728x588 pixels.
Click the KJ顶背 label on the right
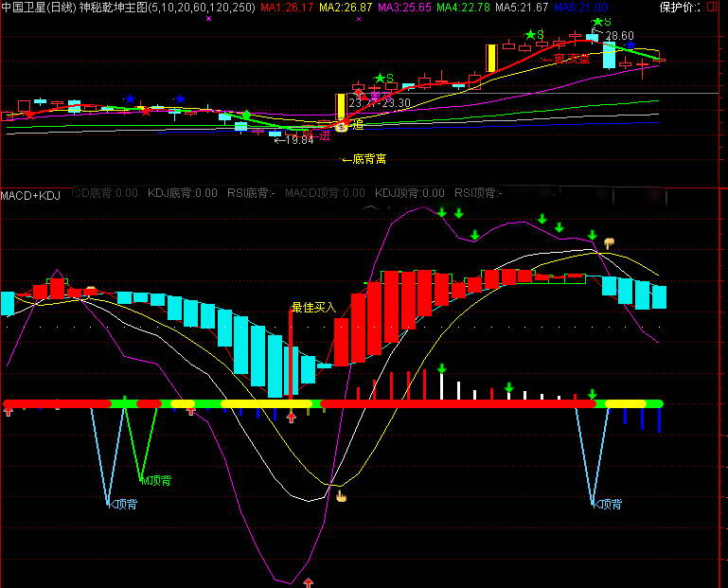(x=607, y=504)
